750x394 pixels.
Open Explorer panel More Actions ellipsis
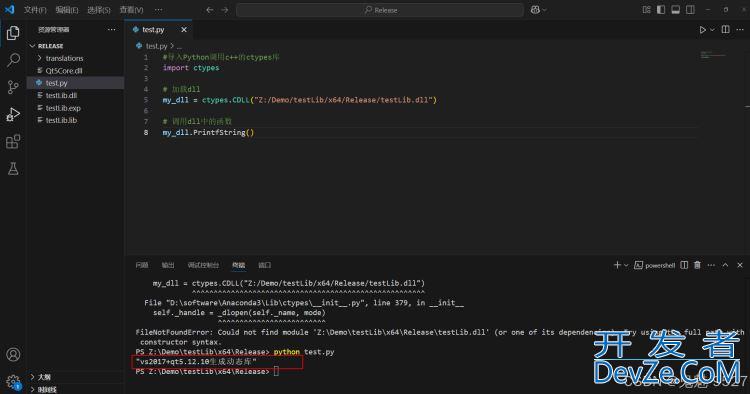[x=111, y=30]
